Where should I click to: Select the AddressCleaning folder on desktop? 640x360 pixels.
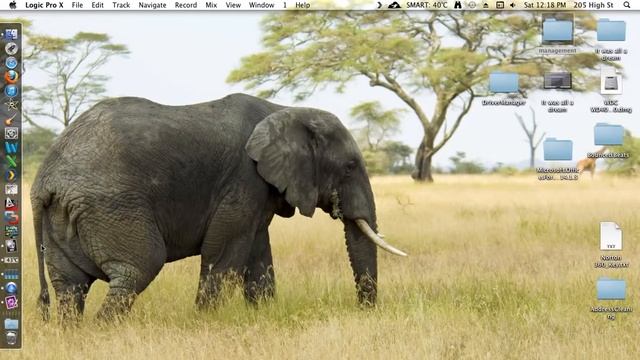pyautogui.click(x=611, y=289)
